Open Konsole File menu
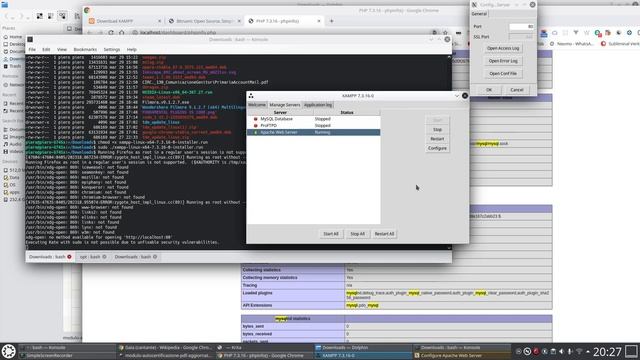The width and height of the screenshot is (640, 360). click(x=32, y=49)
